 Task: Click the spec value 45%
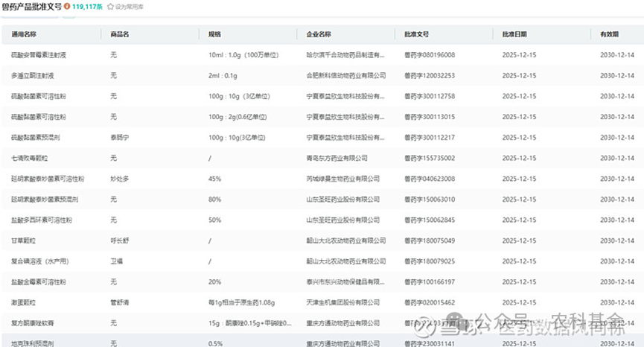pyautogui.click(x=215, y=179)
